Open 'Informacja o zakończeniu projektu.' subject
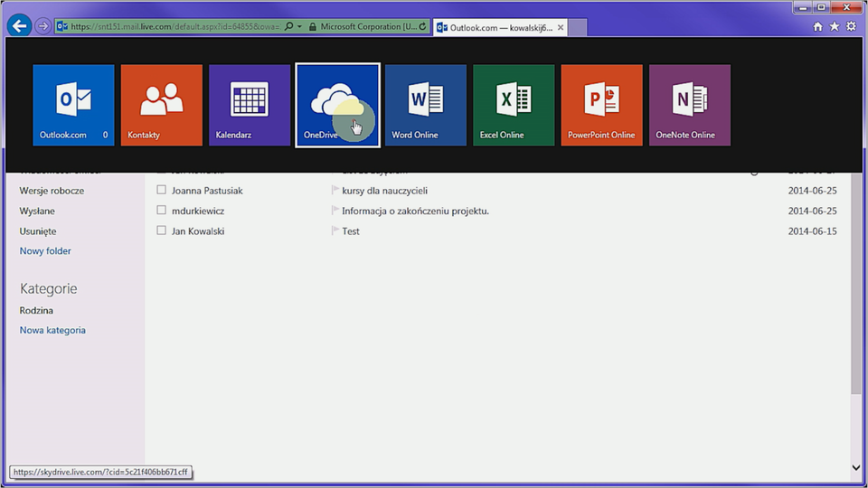Screen dimensions: 868x488 coord(416,211)
